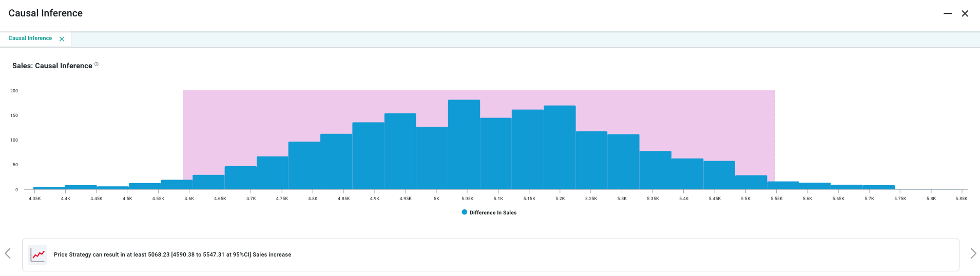Select the tallest histogram bar
980x276 pixels.
(x=464, y=145)
